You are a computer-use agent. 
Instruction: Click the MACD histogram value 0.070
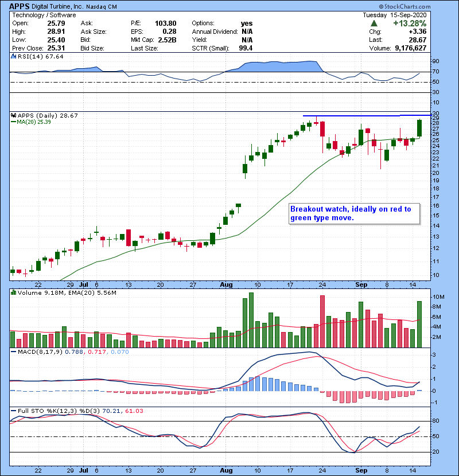click(120, 352)
